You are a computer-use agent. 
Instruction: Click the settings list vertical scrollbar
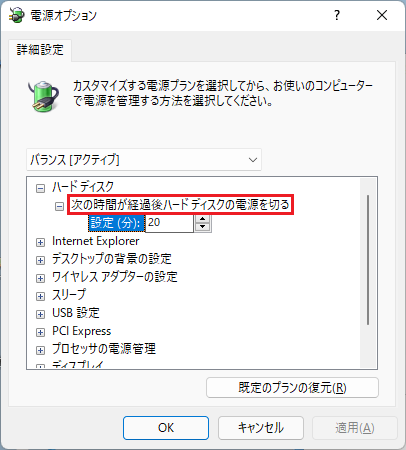(368, 260)
